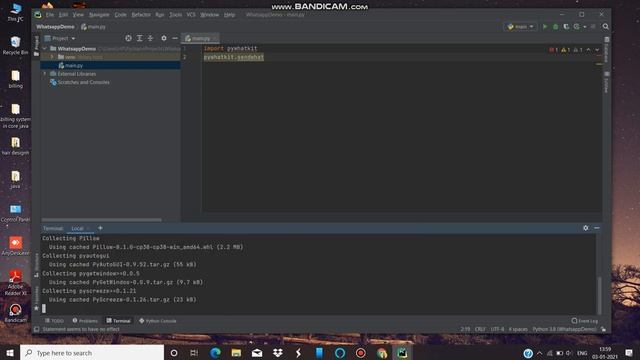
Task: Open Structure side tool button
Action: (36, 265)
